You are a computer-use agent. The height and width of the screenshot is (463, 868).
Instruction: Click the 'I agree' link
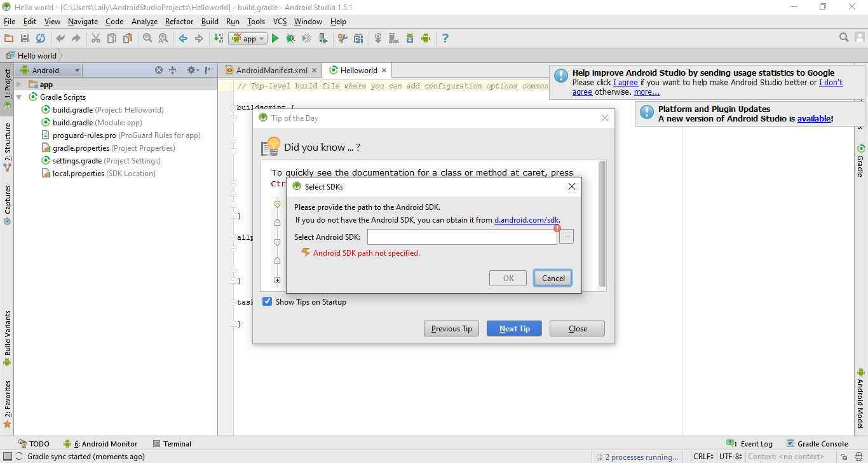[x=625, y=83]
